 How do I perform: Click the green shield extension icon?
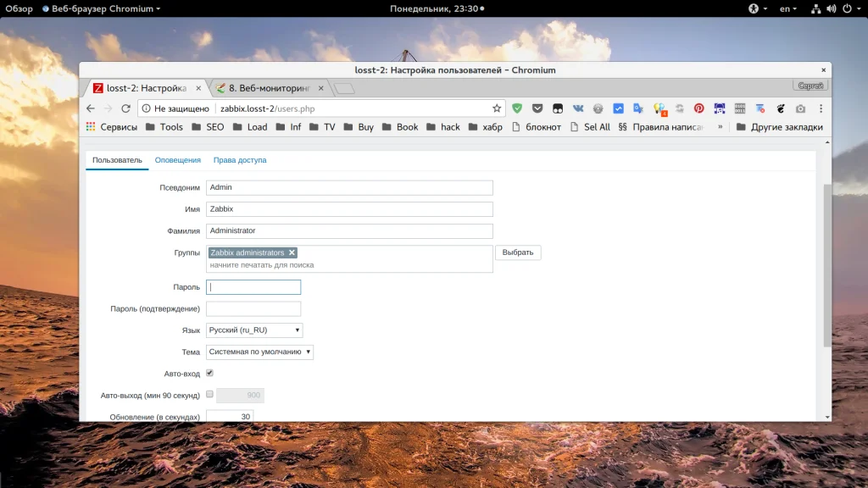click(517, 108)
